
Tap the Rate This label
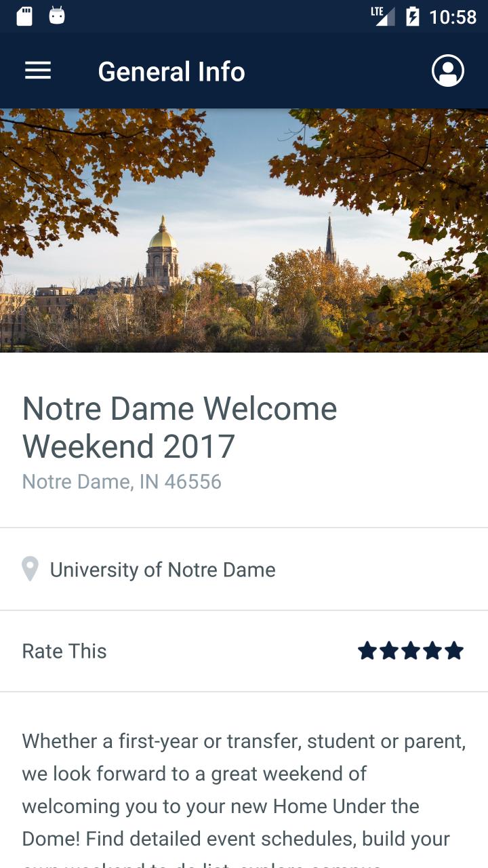[64, 651]
